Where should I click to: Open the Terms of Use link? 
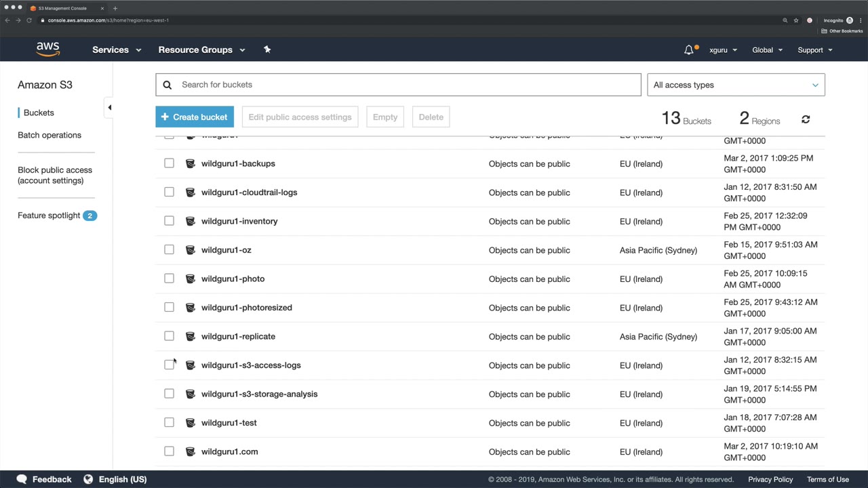coord(828,479)
